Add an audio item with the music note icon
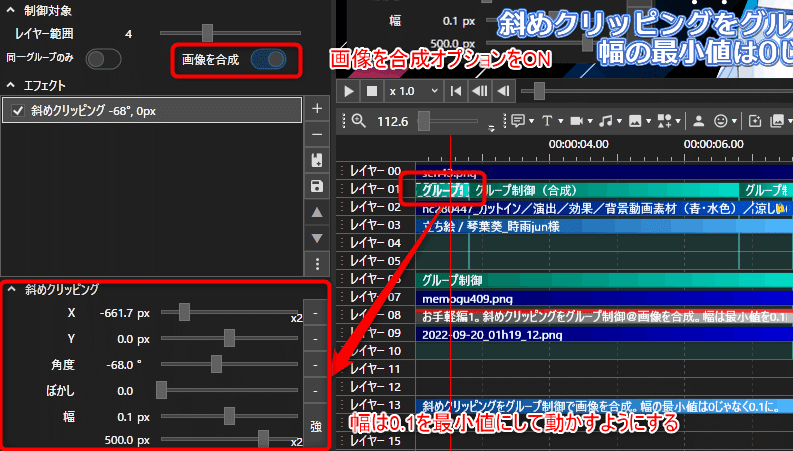Viewport: 793px width, 451px height. pyautogui.click(x=605, y=121)
